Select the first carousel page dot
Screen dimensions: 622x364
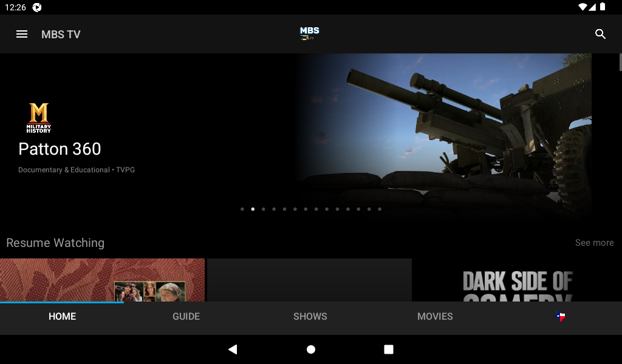click(242, 209)
